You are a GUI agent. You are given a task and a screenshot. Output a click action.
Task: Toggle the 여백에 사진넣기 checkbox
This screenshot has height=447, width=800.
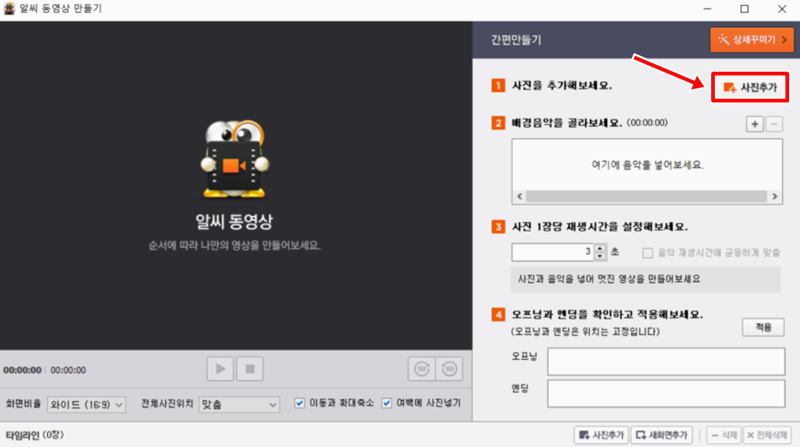point(387,403)
